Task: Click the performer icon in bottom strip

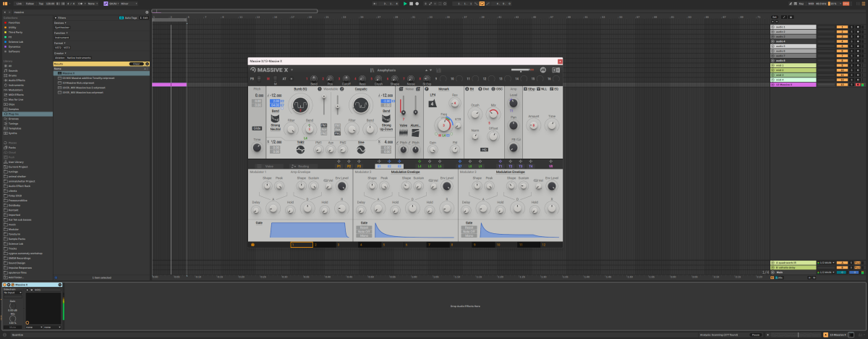Action: click(x=252, y=245)
